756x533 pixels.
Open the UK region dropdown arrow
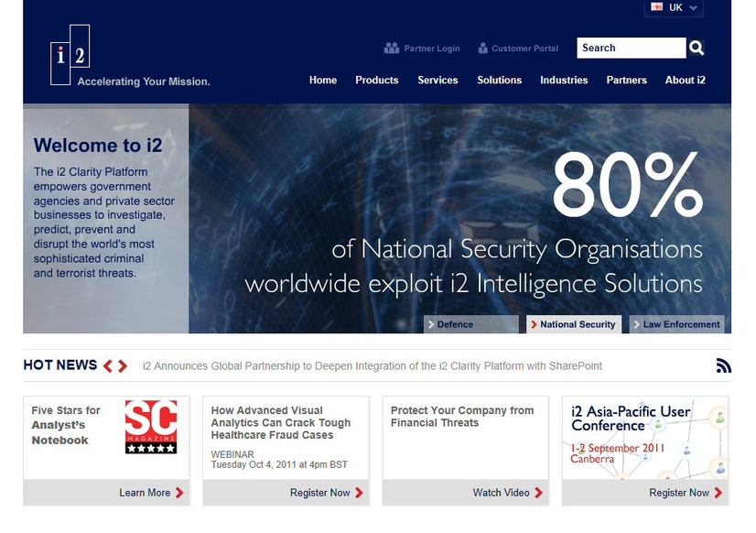pyautogui.click(x=694, y=7)
